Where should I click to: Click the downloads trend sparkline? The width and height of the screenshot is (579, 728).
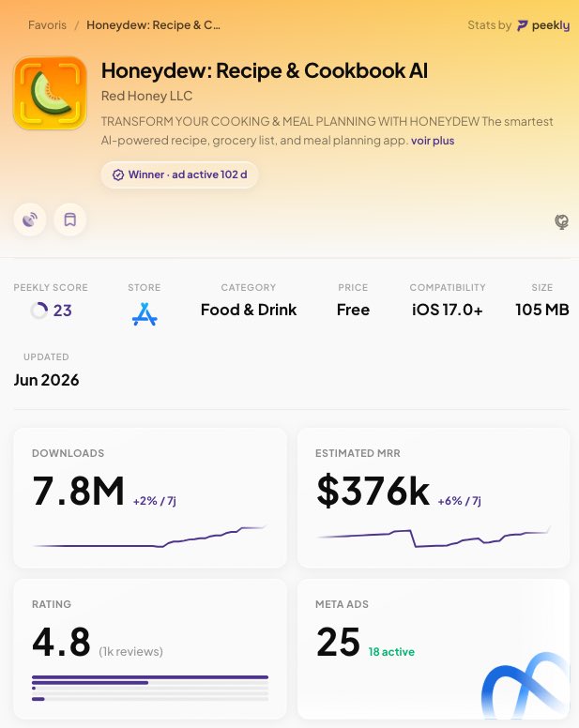[x=150, y=538]
